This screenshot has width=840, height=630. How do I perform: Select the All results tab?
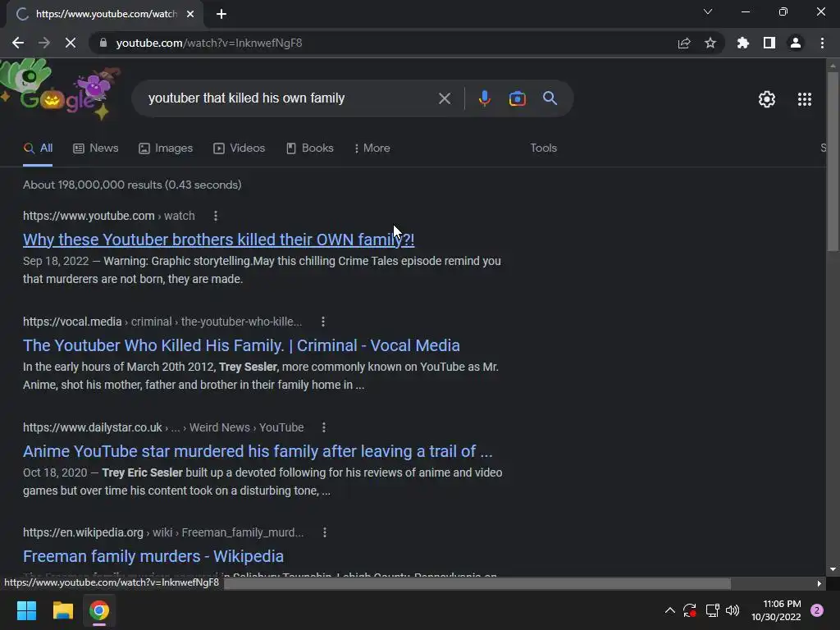(x=38, y=148)
